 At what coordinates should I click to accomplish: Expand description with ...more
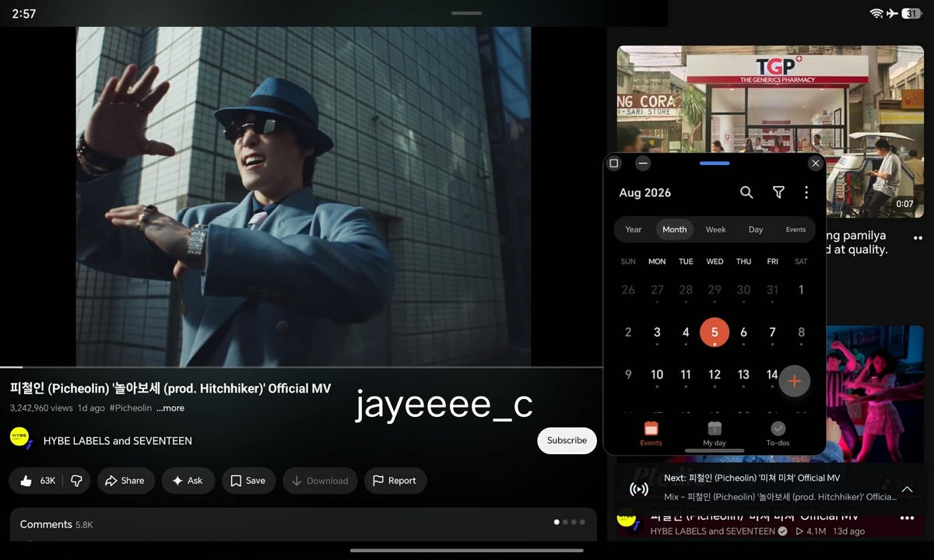(x=170, y=408)
